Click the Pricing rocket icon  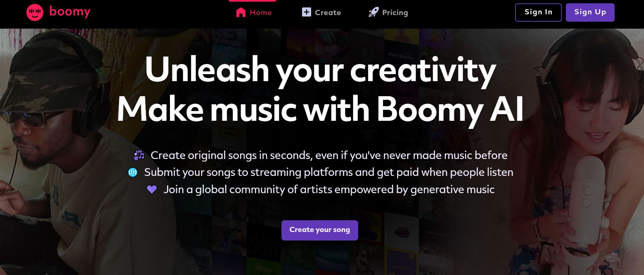point(373,12)
